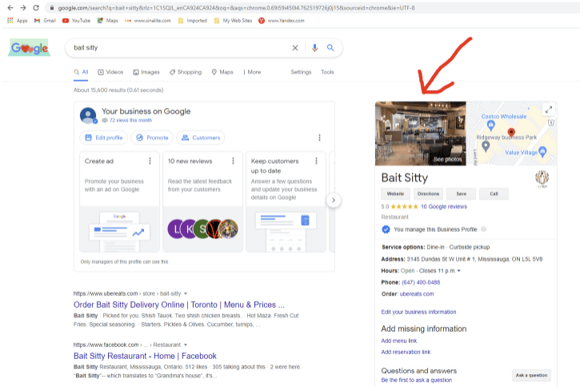This screenshot has width=588, height=391.
Task: Clear the search box with the X icon
Action: [x=295, y=48]
